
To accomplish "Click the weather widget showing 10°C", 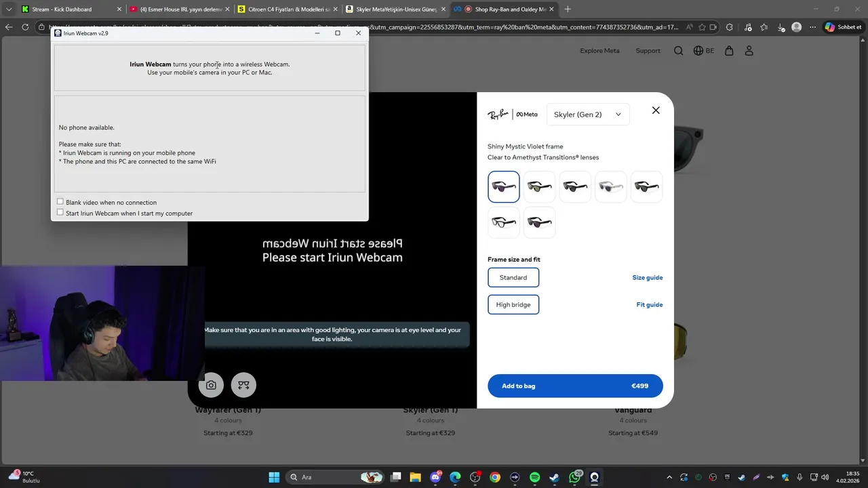I will tap(24, 477).
